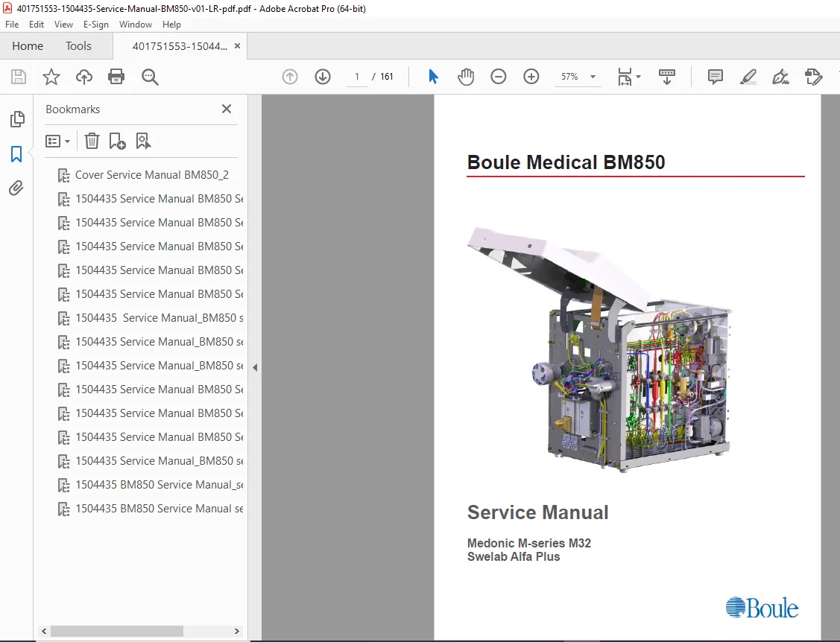Image resolution: width=840 pixels, height=642 pixels.
Task: Close the document tab
Action: pos(237,46)
